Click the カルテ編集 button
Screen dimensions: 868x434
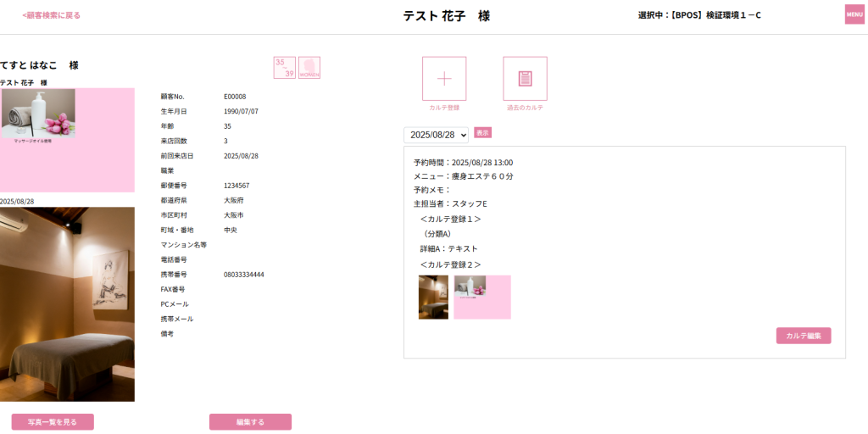pyautogui.click(x=803, y=336)
